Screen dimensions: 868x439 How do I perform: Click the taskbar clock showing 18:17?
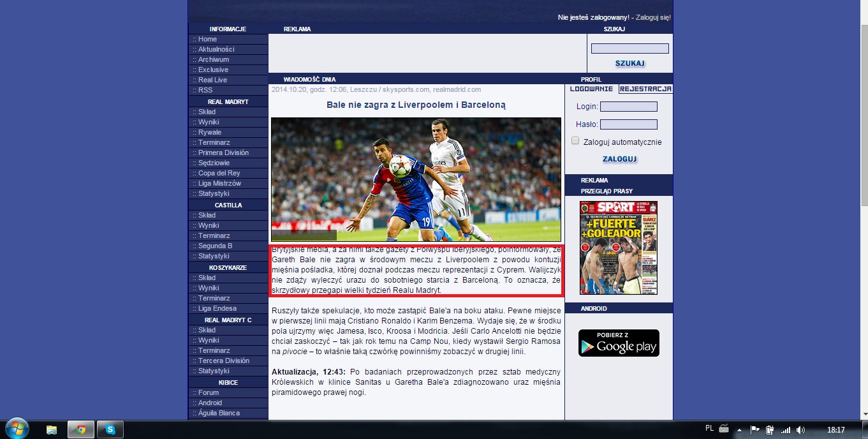(835, 429)
